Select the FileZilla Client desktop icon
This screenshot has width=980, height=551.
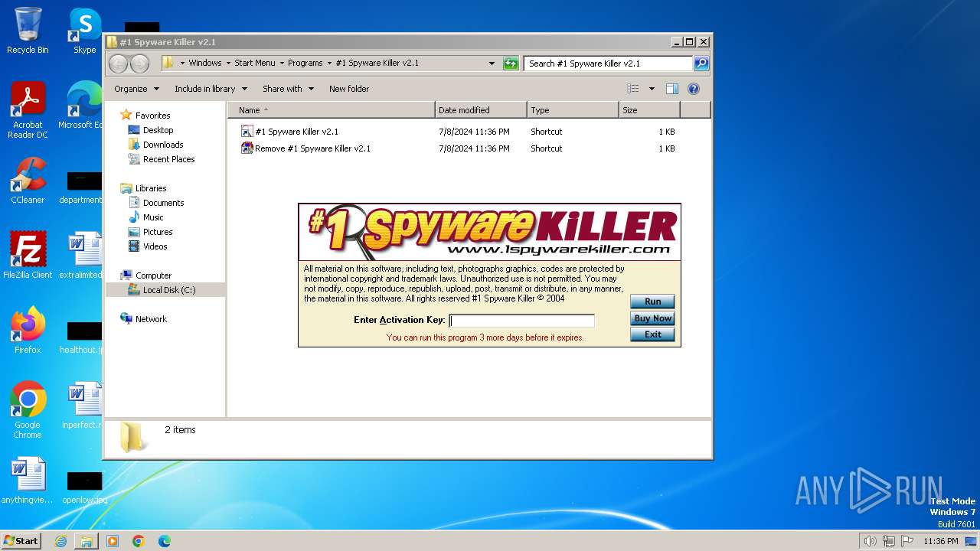(x=28, y=256)
